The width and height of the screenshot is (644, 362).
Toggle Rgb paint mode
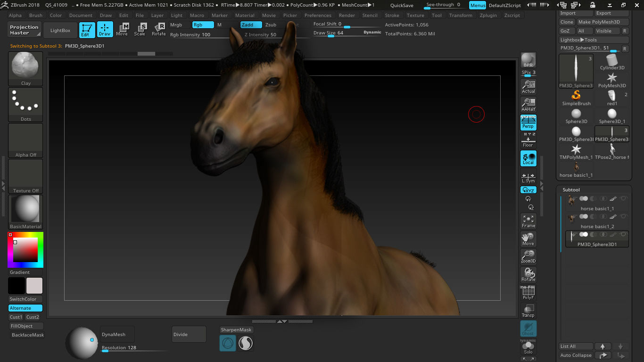[203, 25]
